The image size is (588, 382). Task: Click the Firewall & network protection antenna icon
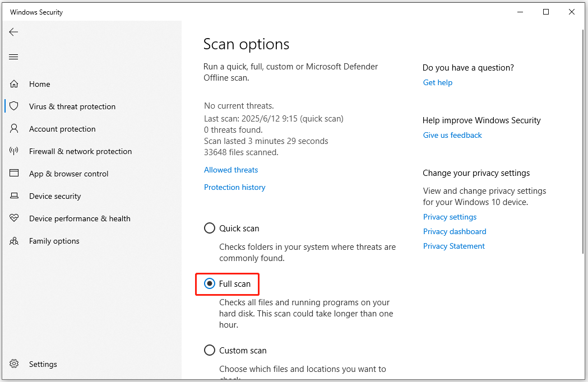[14, 151]
